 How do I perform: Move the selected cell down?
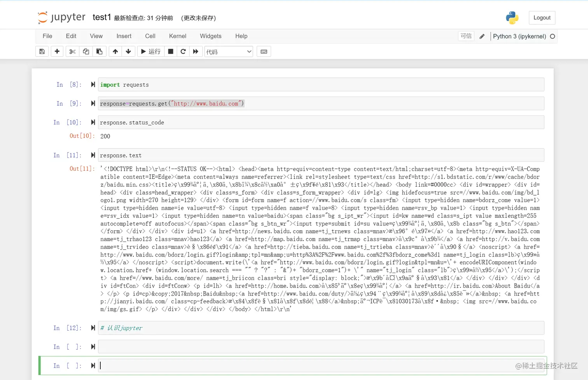128,51
